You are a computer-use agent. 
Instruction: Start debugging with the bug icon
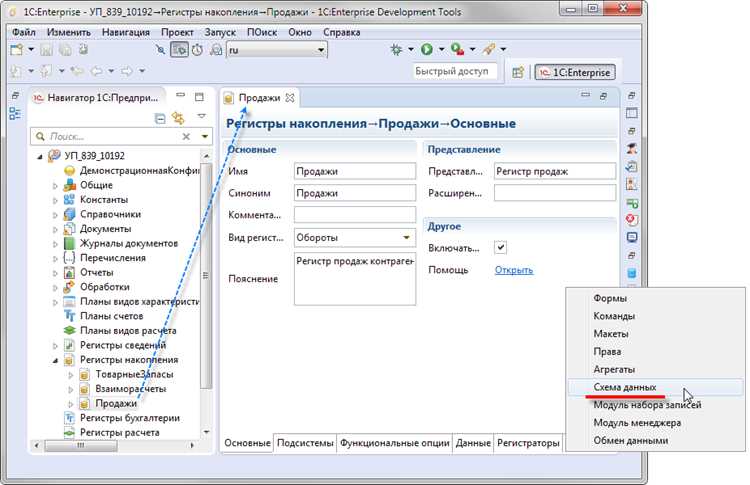pos(396,49)
